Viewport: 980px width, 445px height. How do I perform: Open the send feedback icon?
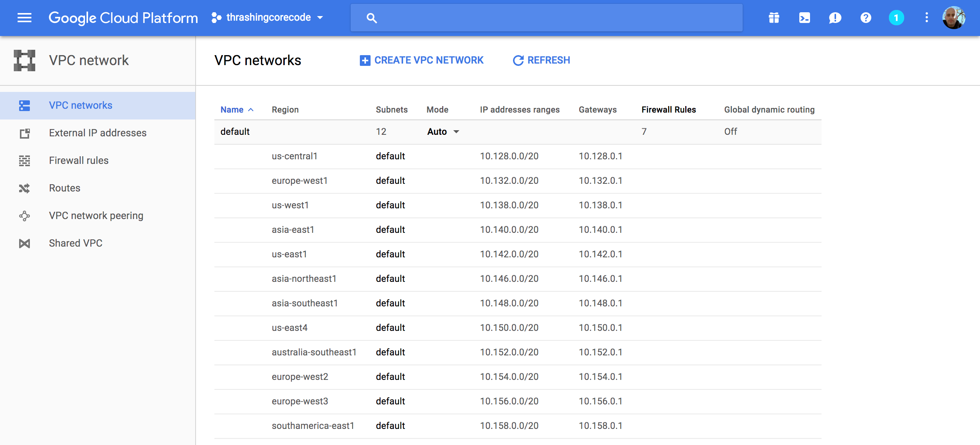pyautogui.click(x=835, y=18)
